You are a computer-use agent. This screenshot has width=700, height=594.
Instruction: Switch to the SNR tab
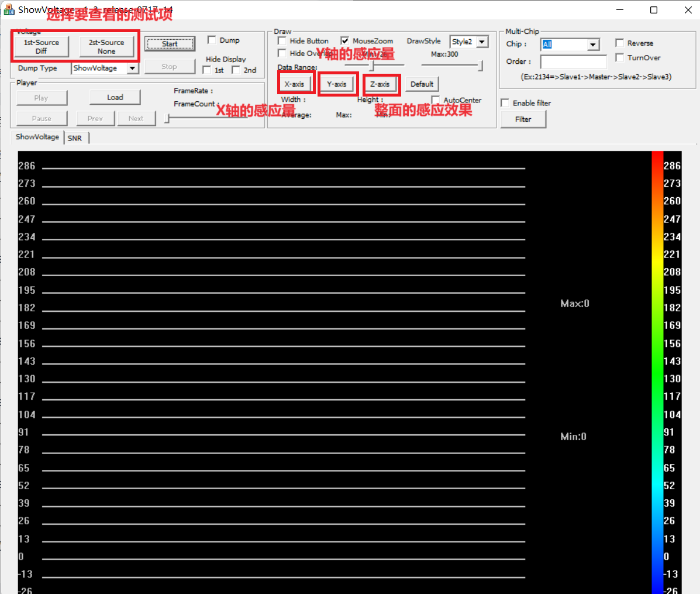(75, 138)
